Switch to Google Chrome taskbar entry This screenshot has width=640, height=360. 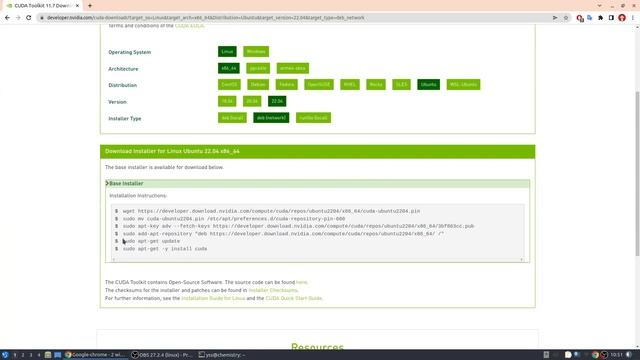pos(96,355)
